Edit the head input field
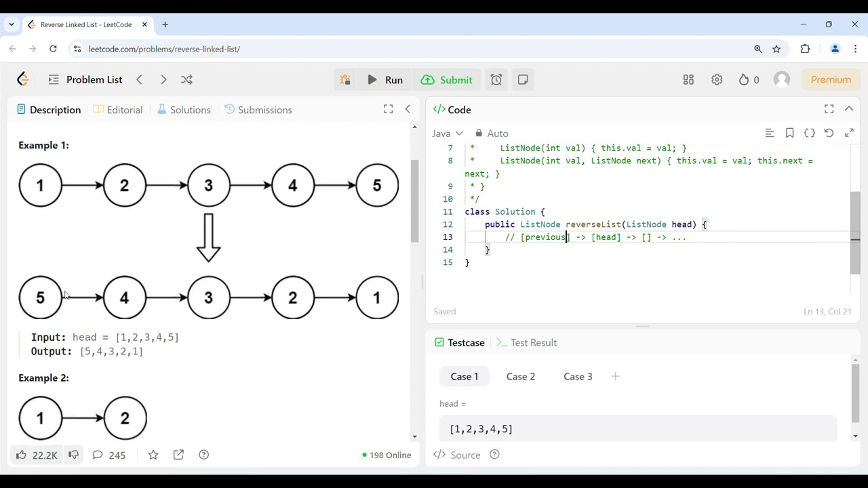Screen dimensions: 868x488 tap(637, 429)
